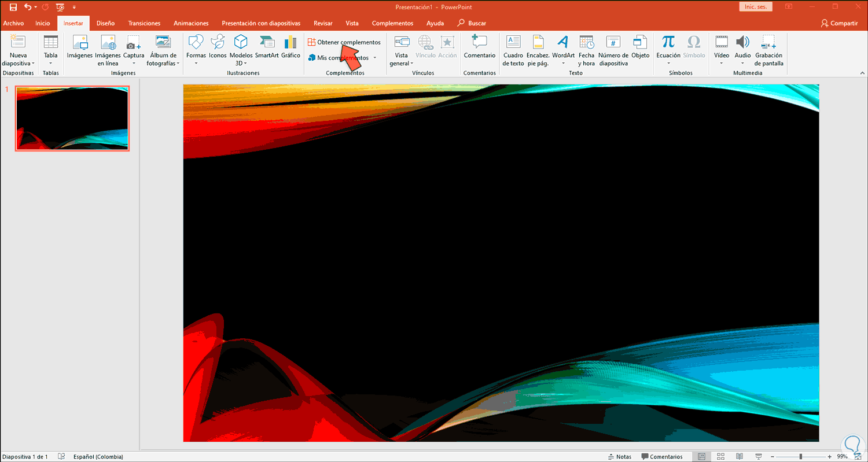Open the Transiciones ribbon tab
This screenshot has height=462, width=868.
coord(144,23)
